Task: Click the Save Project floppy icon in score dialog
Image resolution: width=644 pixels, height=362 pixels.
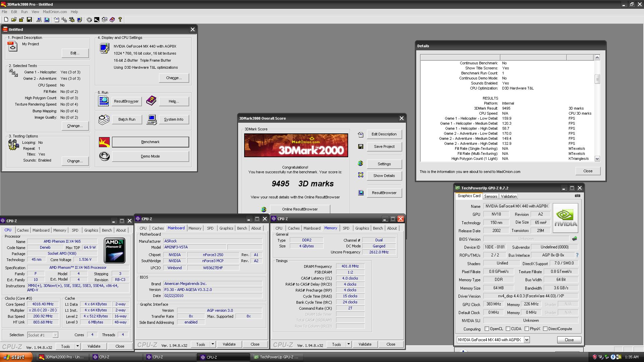Action: (x=361, y=146)
